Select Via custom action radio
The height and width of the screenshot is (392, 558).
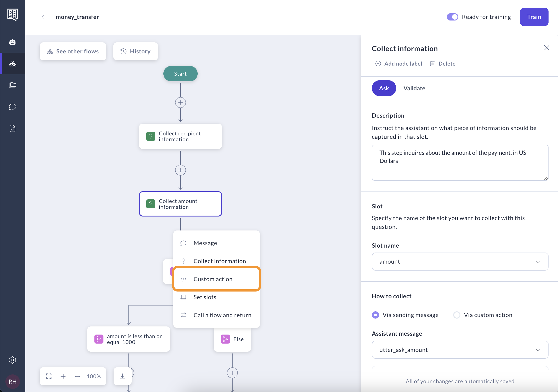(457, 315)
